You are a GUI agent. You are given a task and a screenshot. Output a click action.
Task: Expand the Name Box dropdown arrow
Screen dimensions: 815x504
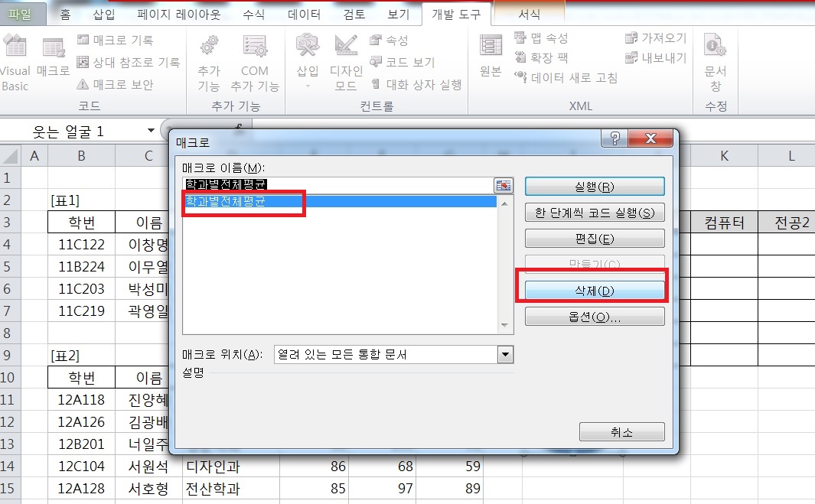(x=151, y=131)
